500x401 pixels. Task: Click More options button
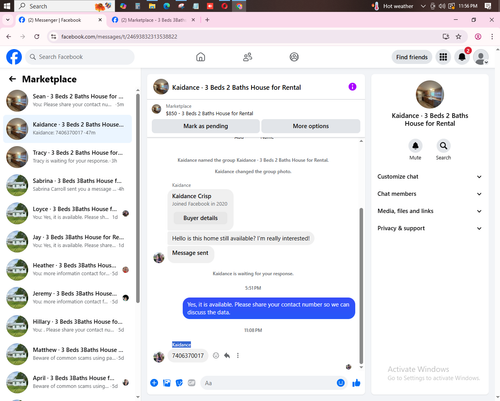tap(311, 126)
